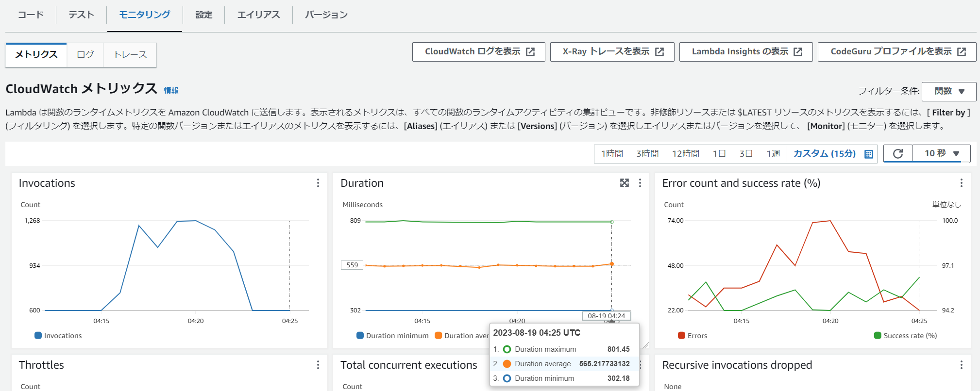The image size is (980, 391).
Task: Open the Invocations widget actions menu
Action: [318, 183]
